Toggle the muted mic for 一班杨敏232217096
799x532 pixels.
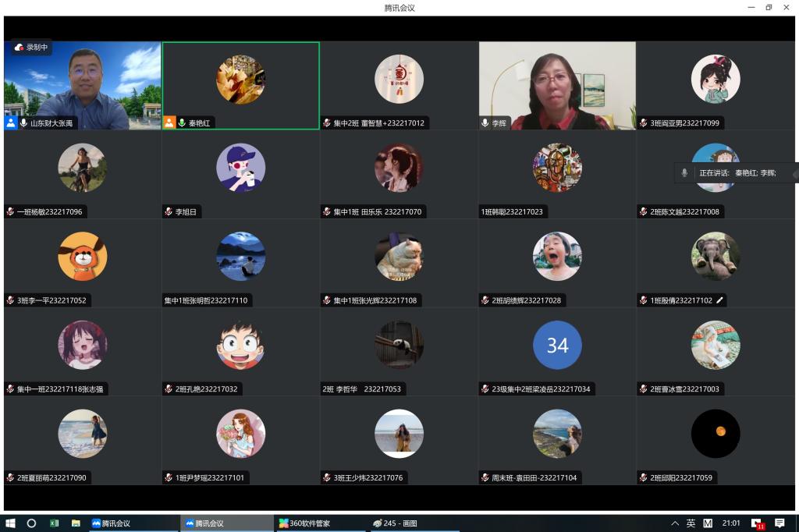(x=11, y=212)
